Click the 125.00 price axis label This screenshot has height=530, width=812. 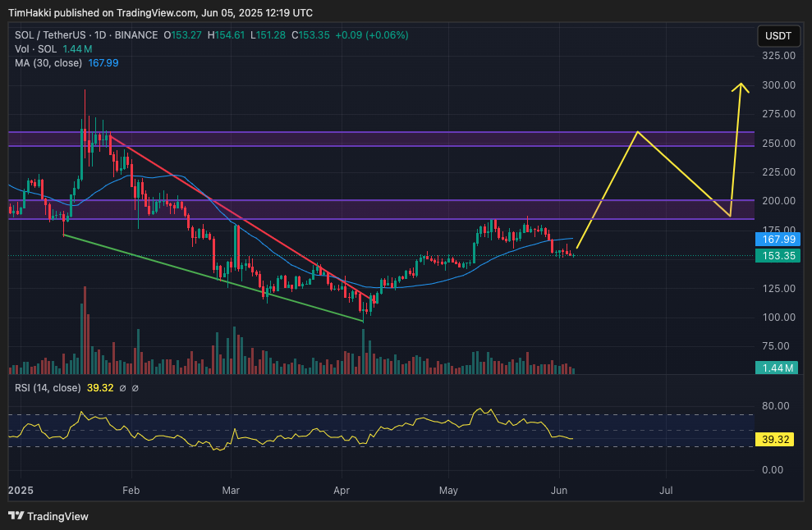click(779, 288)
